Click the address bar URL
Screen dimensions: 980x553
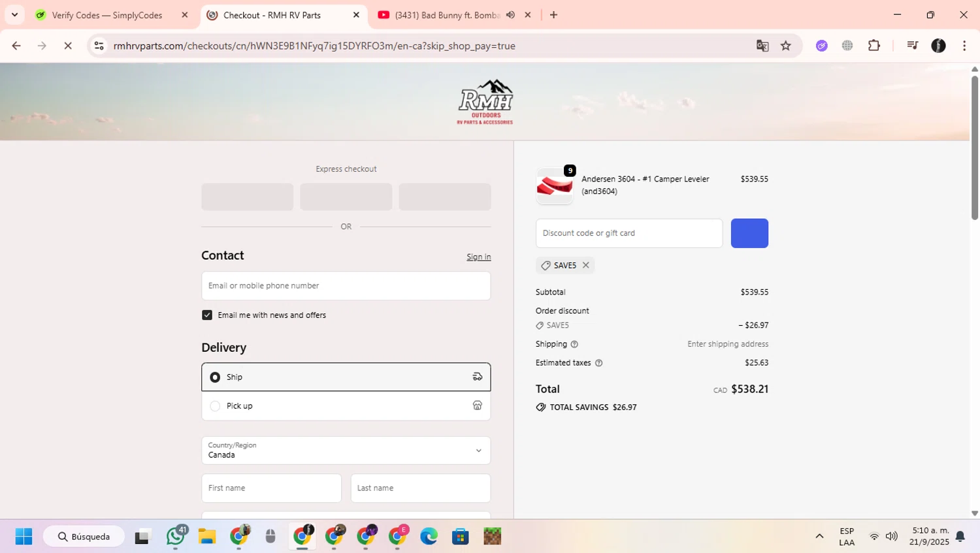point(314,46)
